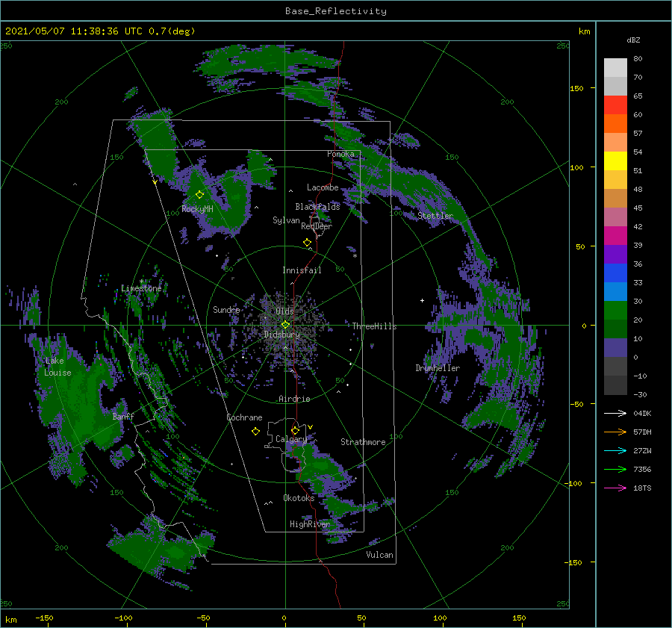Click the HighRiver label
Screen dimensions: 672x628
coord(310,524)
